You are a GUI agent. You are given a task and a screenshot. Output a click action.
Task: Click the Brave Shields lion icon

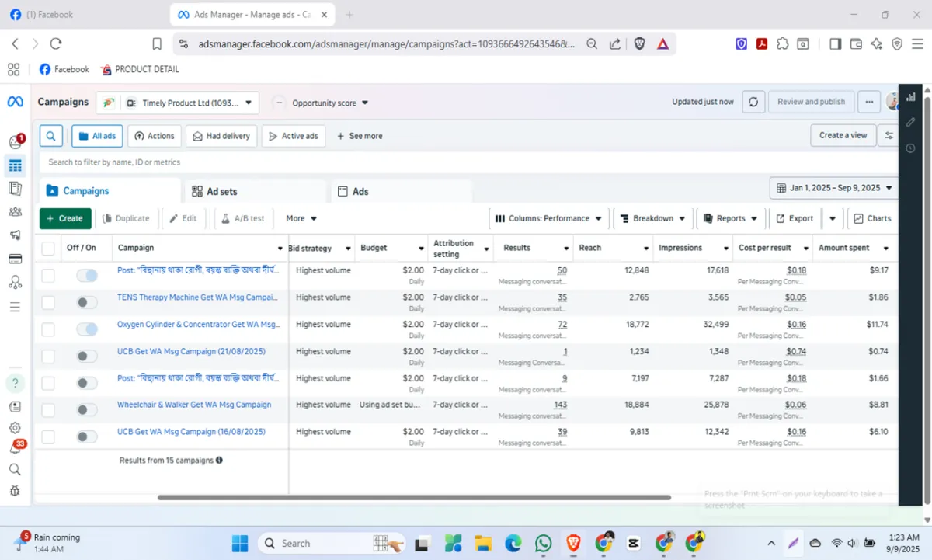click(x=639, y=44)
